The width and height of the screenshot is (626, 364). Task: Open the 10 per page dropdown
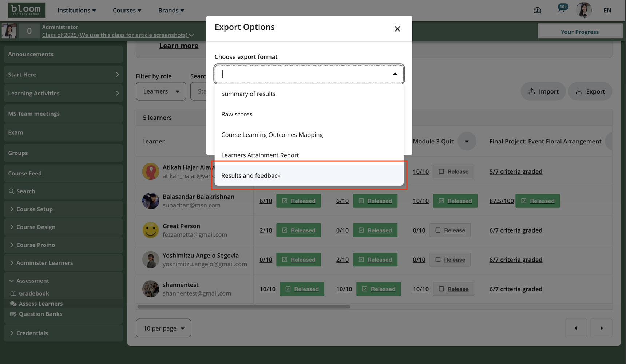[163, 328]
